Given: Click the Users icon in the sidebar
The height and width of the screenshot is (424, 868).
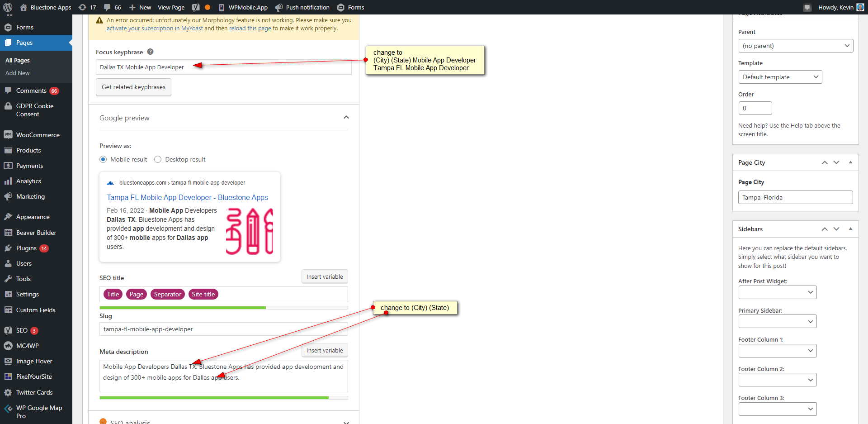Looking at the screenshot, I should coord(8,263).
